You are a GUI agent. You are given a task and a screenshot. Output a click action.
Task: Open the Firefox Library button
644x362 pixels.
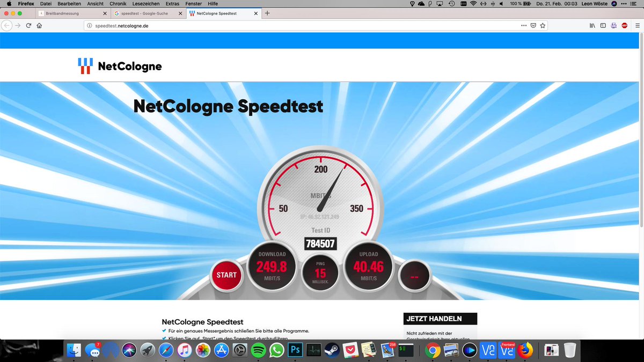(x=592, y=25)
